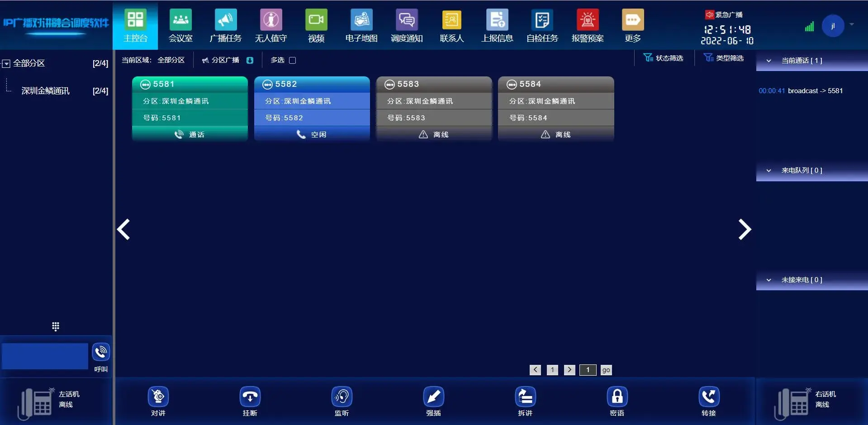Click the 紧急广播 emergency broadcast button
868x425 pixels.
(724, 15)
